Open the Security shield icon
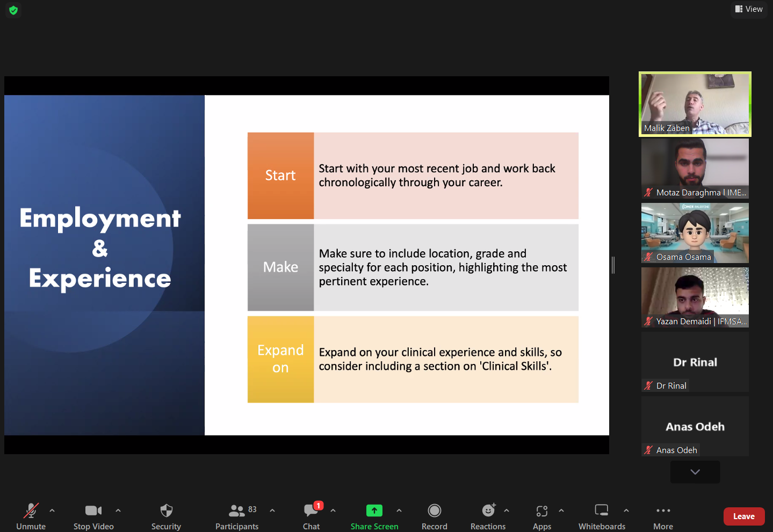This screenshot has width=773, height=532. (167, 510)
